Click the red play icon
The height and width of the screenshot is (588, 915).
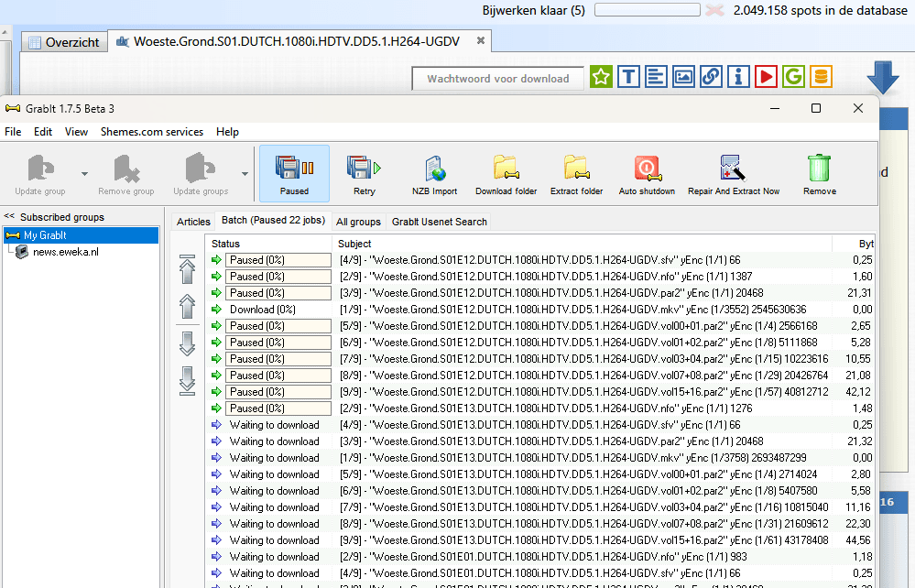[x=766, y=77]
